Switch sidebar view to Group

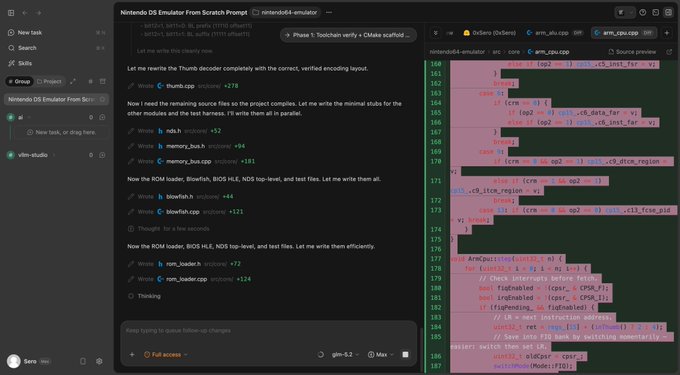[20, 82]
